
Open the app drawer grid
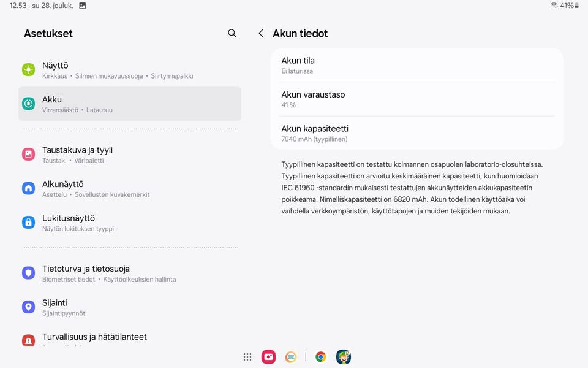[x=247, y=357]
